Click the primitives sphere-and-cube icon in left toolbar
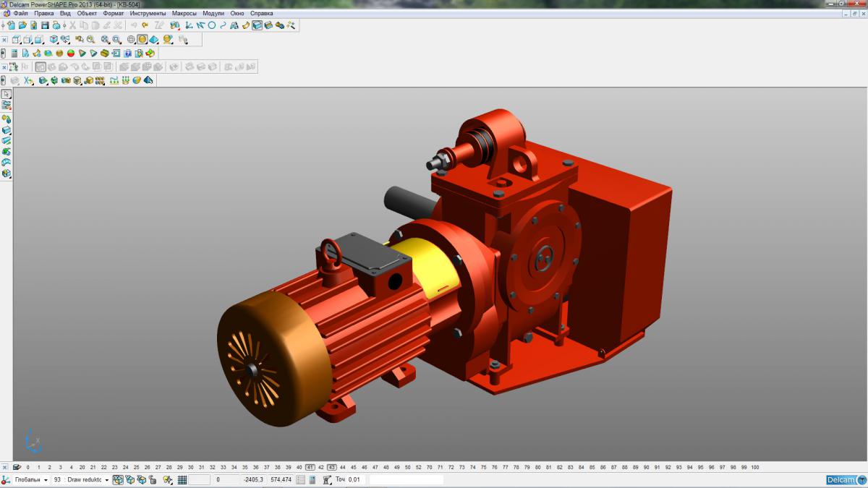This screenshot has width=868, height=488. (7, 119)
